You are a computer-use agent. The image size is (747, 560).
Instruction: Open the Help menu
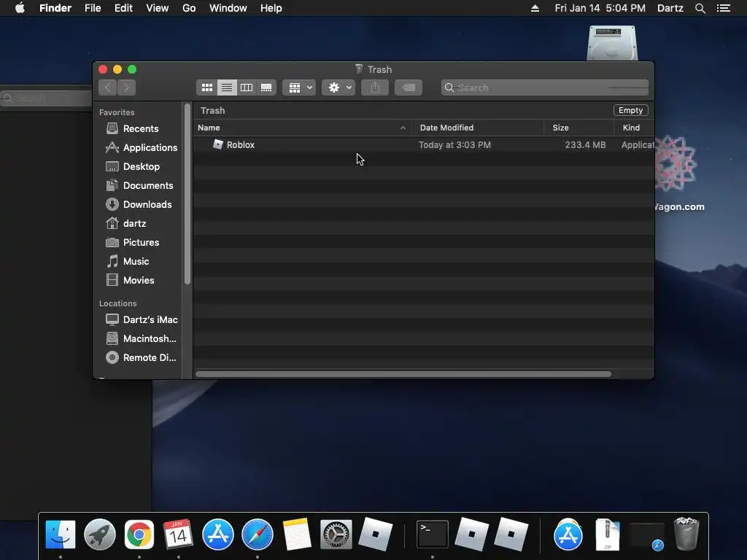[x=271, y=8]
